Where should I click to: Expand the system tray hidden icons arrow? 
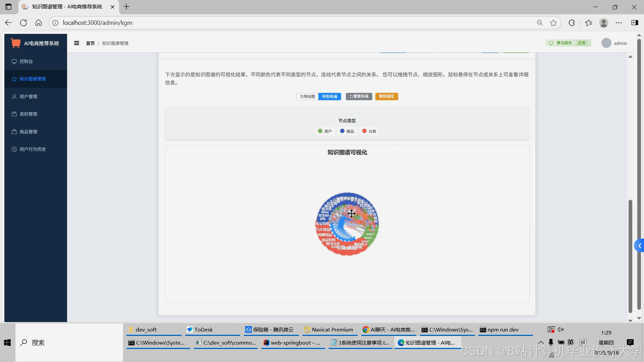[541, 343]
